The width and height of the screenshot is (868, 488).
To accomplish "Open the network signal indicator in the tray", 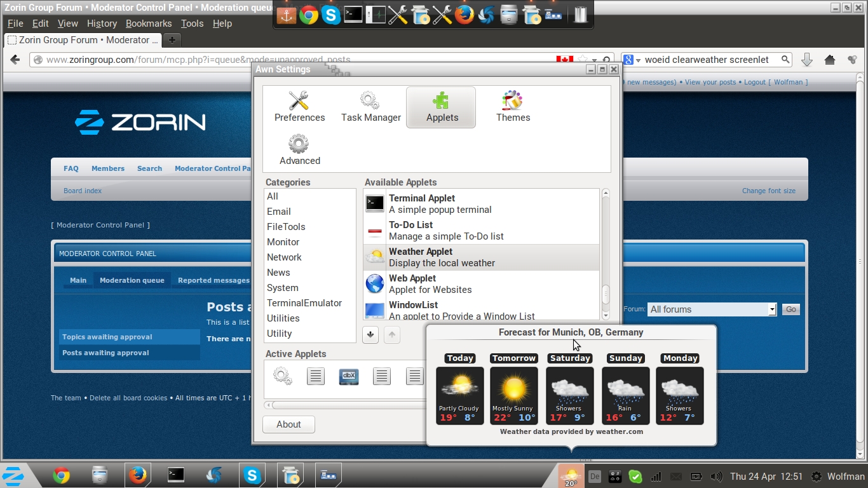I will point(656,476).
